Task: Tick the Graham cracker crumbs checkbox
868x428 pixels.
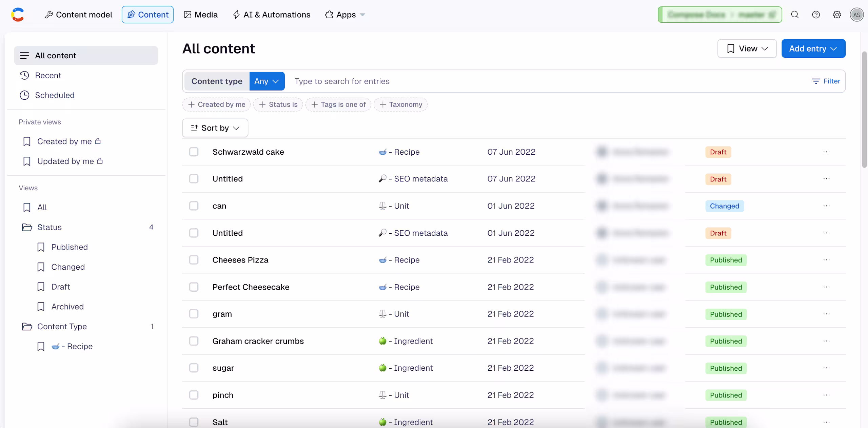Action: [x=194, y=341]
